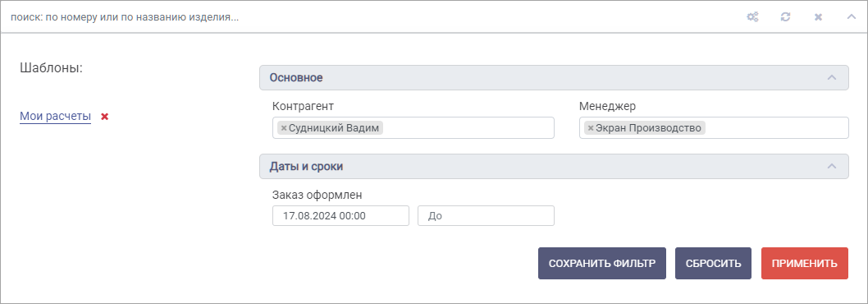The image size is (868, 304).
Task: Collapse the filter panel with the top chevron
Action: click(x=852, y=16)
